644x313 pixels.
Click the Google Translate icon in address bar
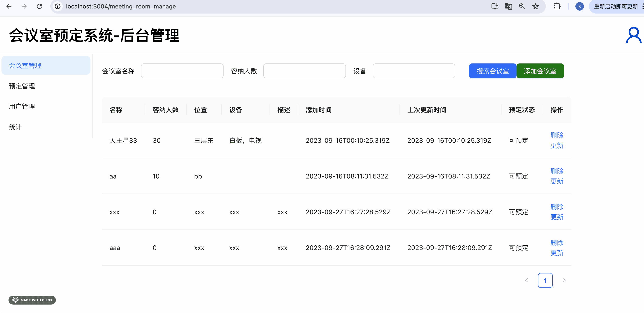508,7
